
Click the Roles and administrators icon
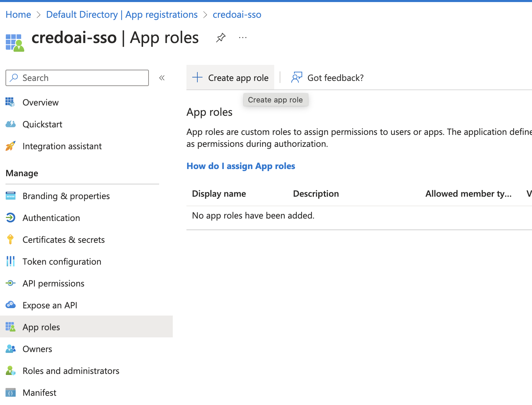(x=11, y=371)
